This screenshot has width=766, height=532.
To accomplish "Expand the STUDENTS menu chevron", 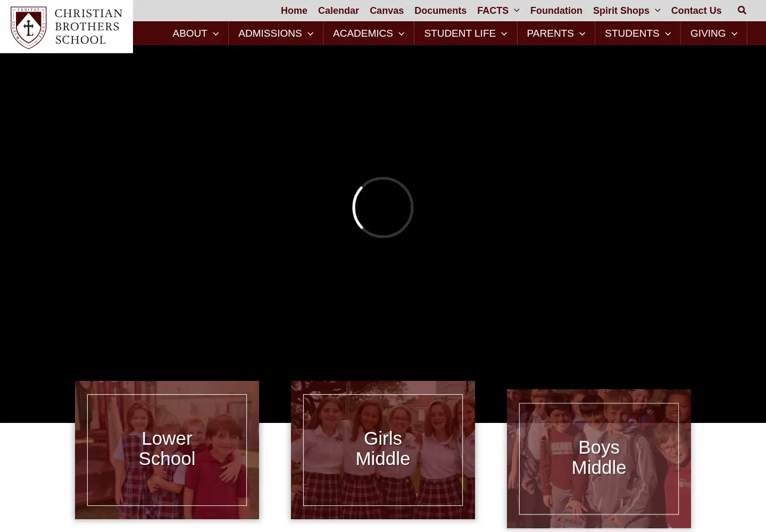I will coord(668,34).
